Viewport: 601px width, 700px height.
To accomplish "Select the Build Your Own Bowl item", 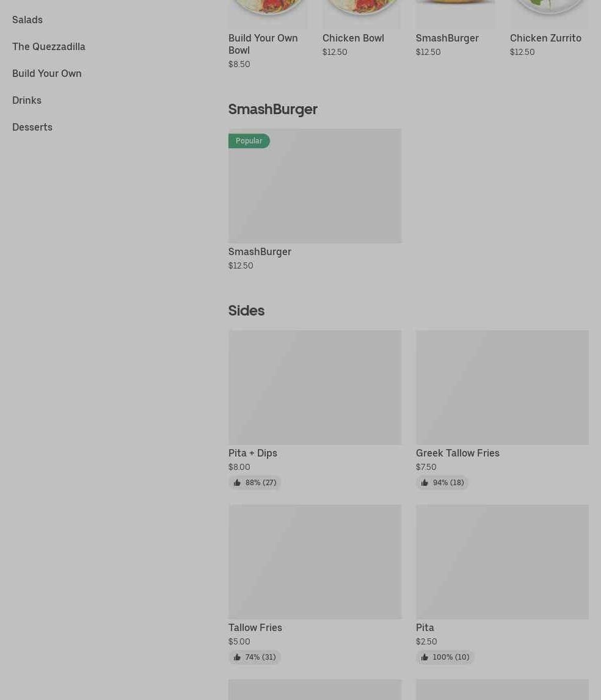I will pyautogui.click(x=263, y=44).
